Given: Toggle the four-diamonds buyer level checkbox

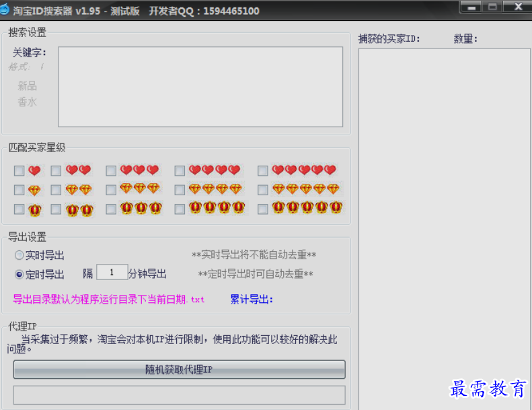Looking at the screenshot, I should pos(180,190).
